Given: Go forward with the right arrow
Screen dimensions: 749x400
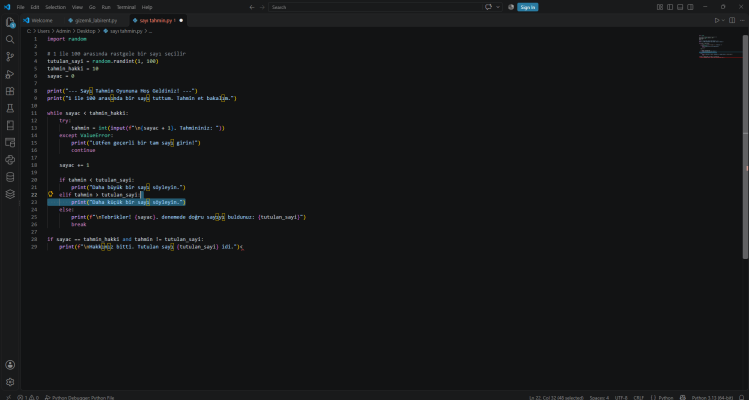Looking at the screenshot, I should (262, 7).
